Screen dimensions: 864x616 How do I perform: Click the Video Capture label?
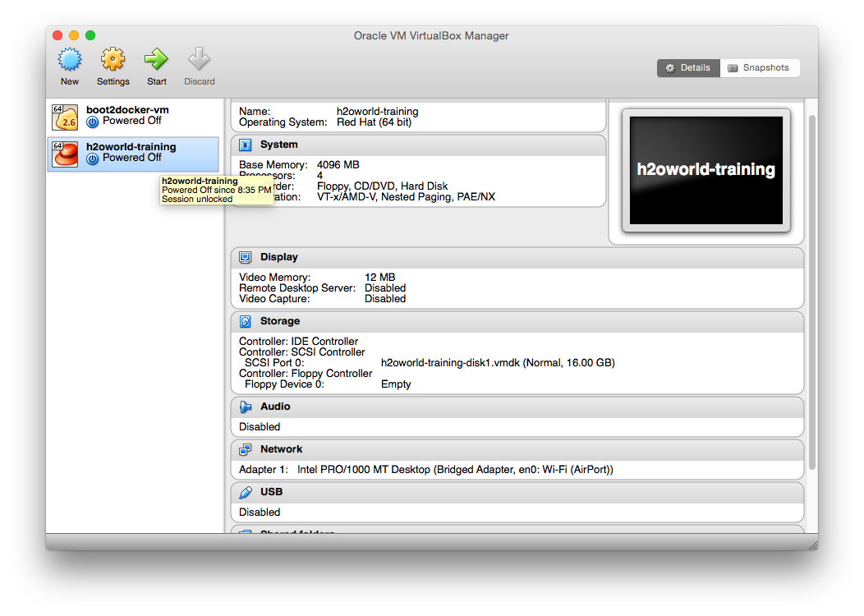pyautogui.click(x=274, y=299)
